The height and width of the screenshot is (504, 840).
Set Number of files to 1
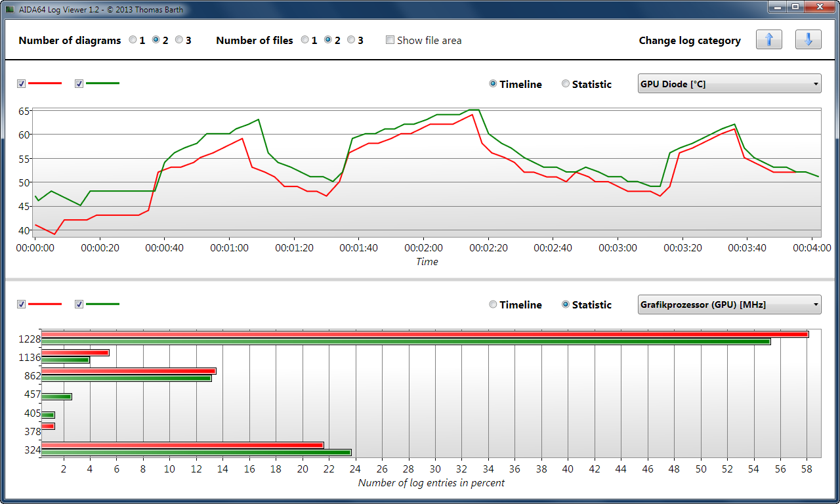304,40
